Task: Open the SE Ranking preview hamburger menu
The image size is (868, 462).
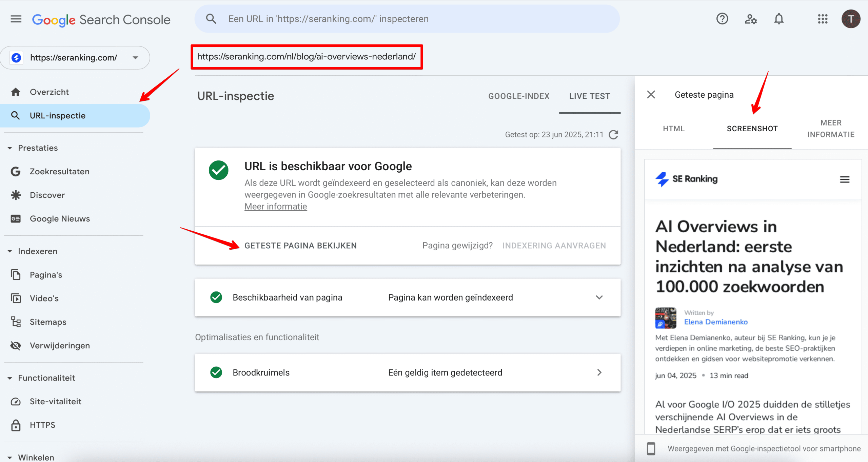Action: [845, 179]
